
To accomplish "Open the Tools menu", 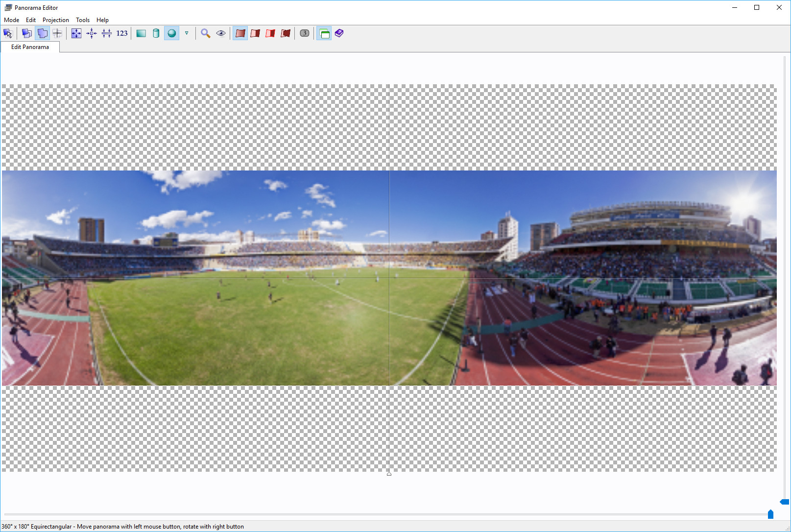I will [x=82, y=20].
